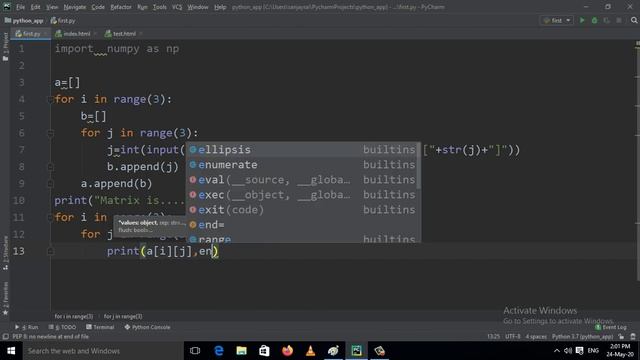
Task: Run the 'first' configuration with green play
Action: point(582,20)
